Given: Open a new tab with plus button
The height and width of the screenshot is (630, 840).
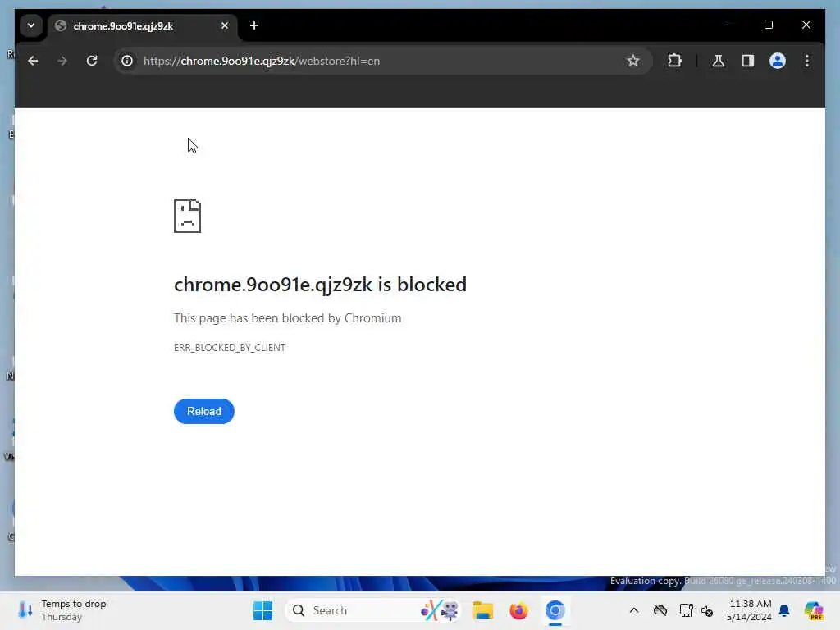Looking at the screenshot, I should coord(254,25).
